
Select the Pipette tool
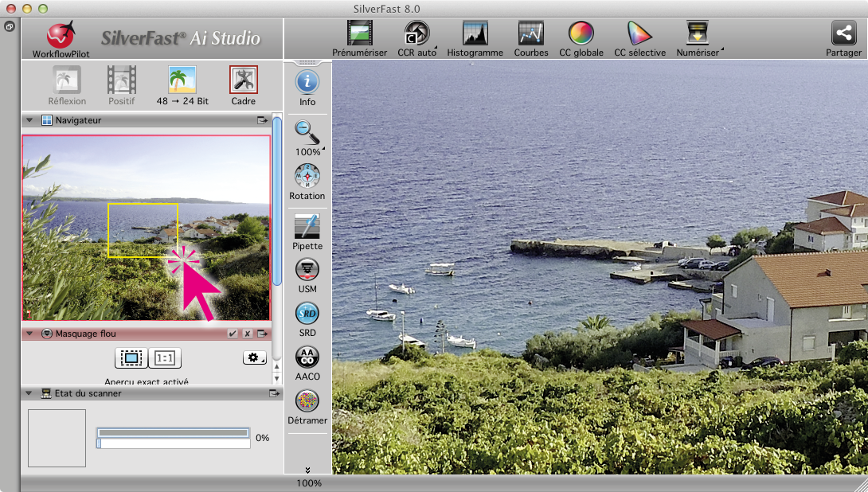click(307, 227)
